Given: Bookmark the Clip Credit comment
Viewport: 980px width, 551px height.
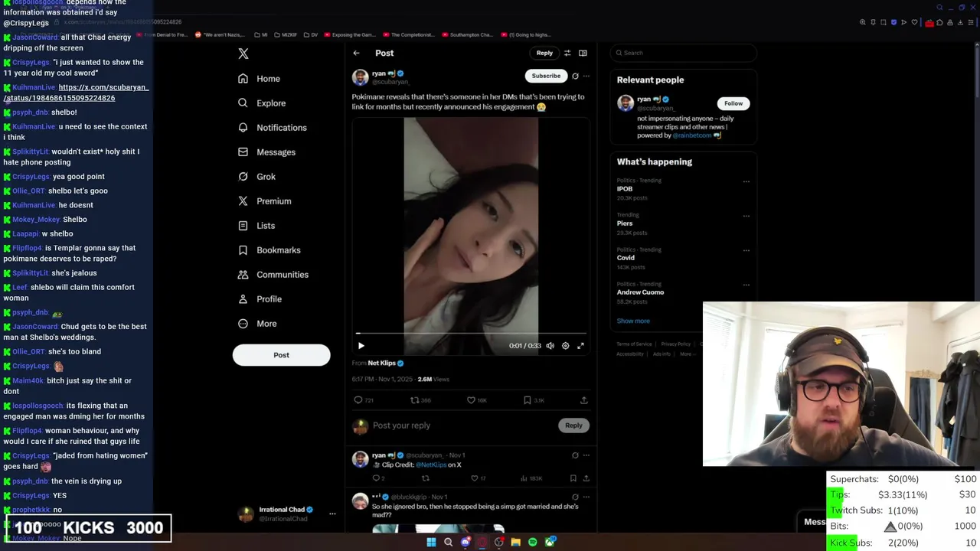Looking at the screenshot, I should click(573, 478).
